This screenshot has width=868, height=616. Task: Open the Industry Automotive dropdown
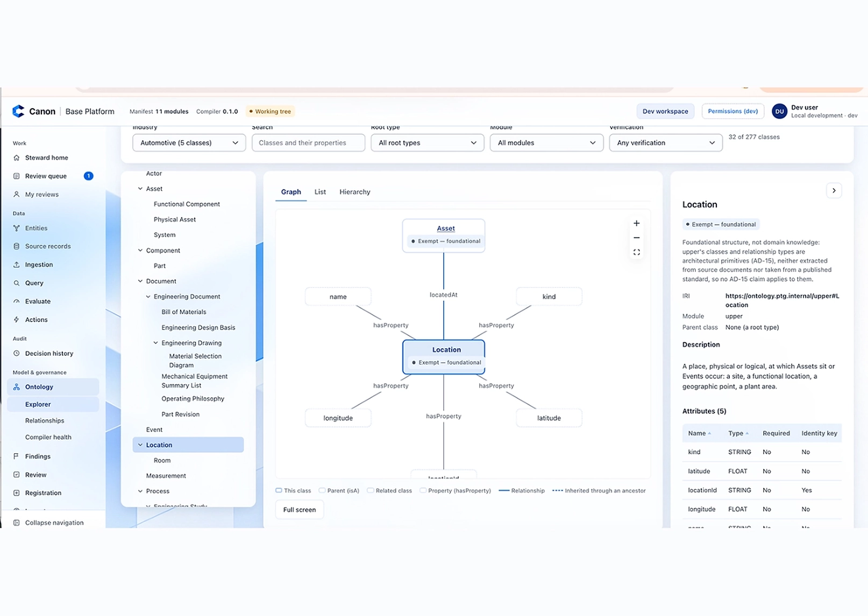pyautogui.click(x=189, y=142)
